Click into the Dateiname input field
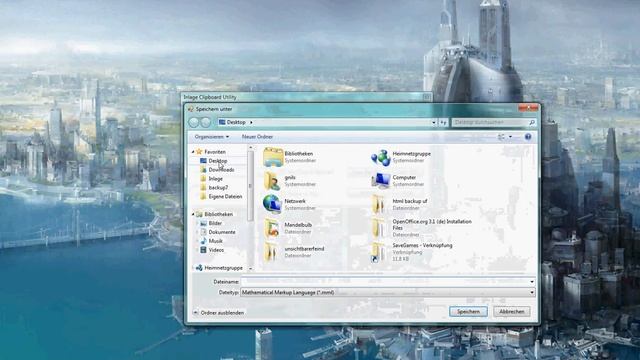The image size is (640, 360). (385, 282)
